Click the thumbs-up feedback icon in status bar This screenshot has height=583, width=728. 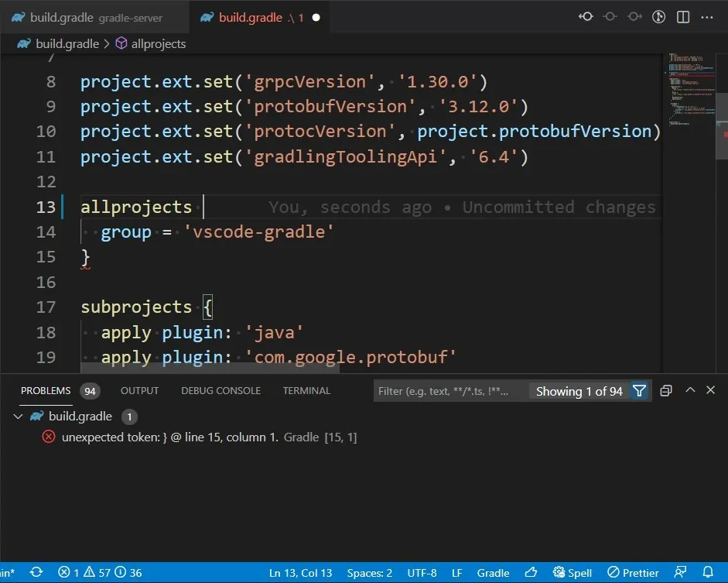tap(531, 572)
